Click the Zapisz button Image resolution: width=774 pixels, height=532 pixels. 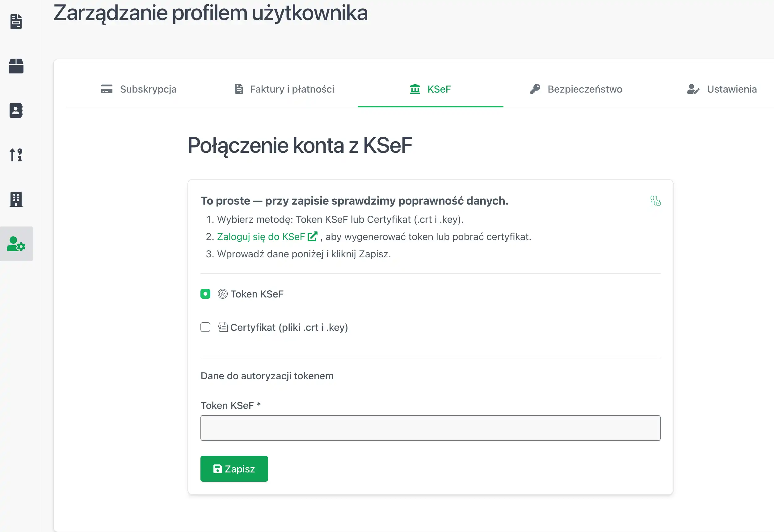pos(233,469)
